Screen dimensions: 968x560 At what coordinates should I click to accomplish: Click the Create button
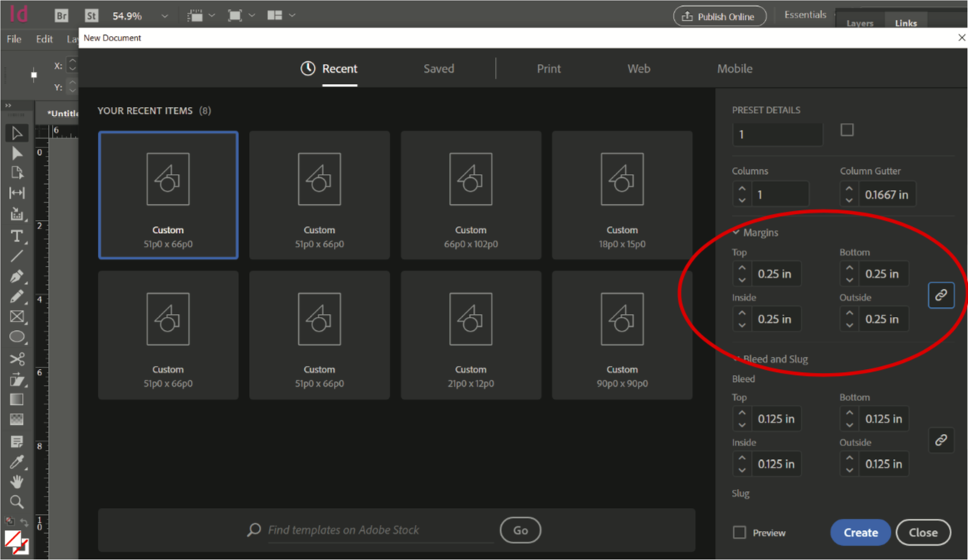click(x=860, y=532)
